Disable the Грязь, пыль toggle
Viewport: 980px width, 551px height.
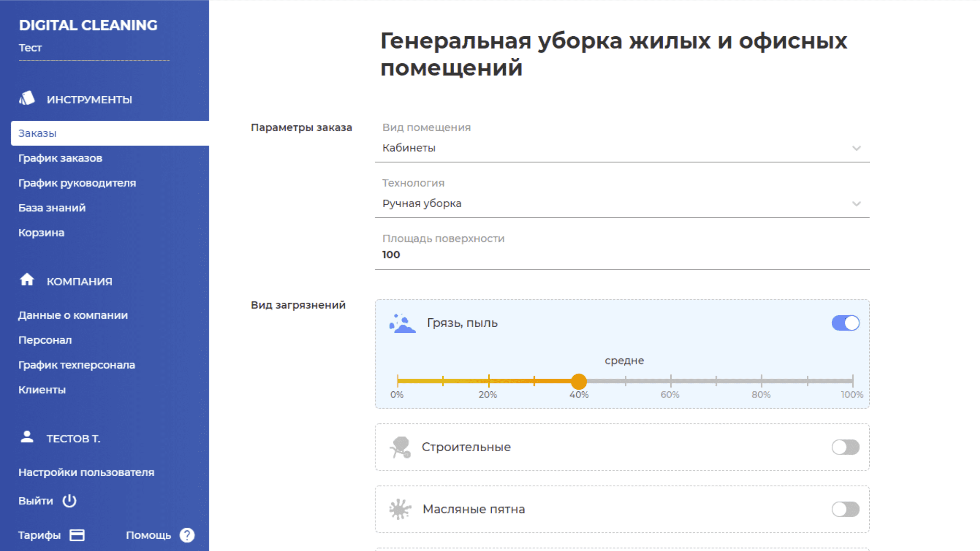845,323
